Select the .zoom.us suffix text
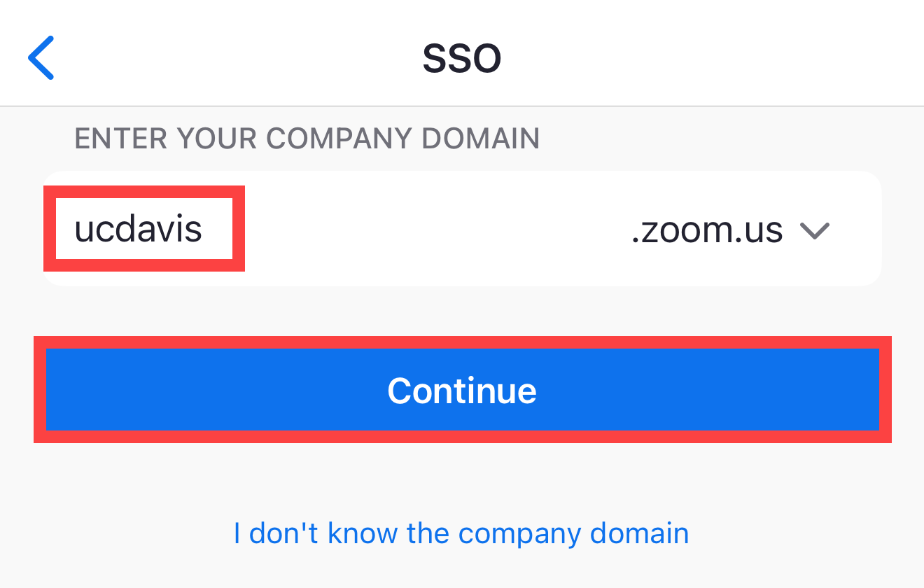 tap(706, 230)
